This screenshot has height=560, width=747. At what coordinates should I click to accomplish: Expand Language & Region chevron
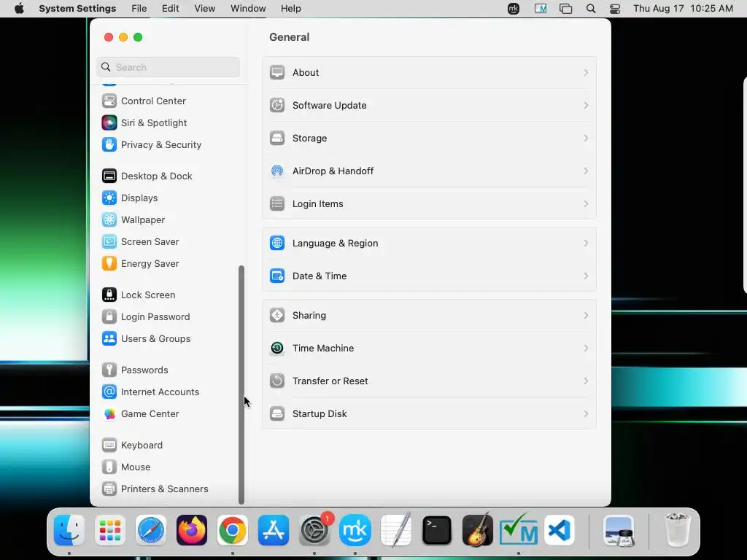[586, 244]
